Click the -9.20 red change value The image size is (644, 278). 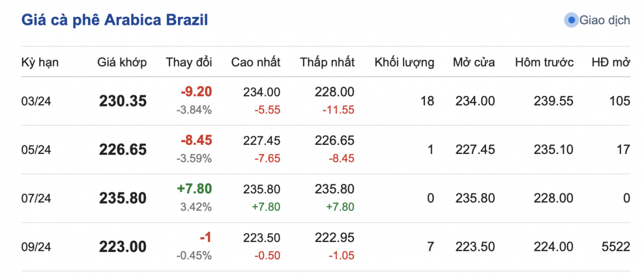point(196,92)
